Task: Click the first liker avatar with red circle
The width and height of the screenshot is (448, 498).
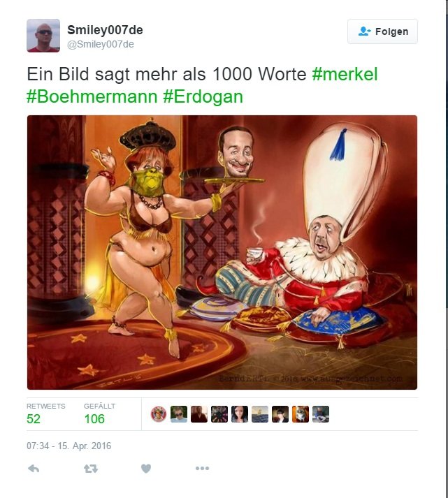Action: point(159,414)
